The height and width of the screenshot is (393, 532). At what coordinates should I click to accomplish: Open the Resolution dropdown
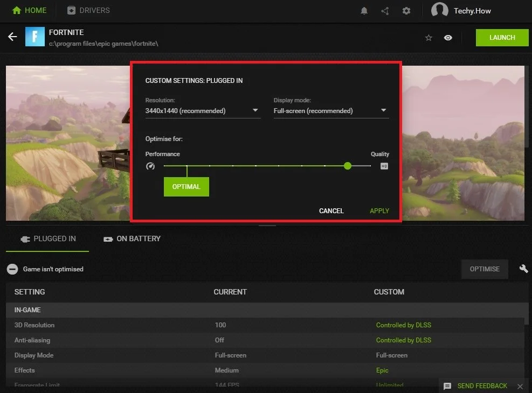point(203,111)
